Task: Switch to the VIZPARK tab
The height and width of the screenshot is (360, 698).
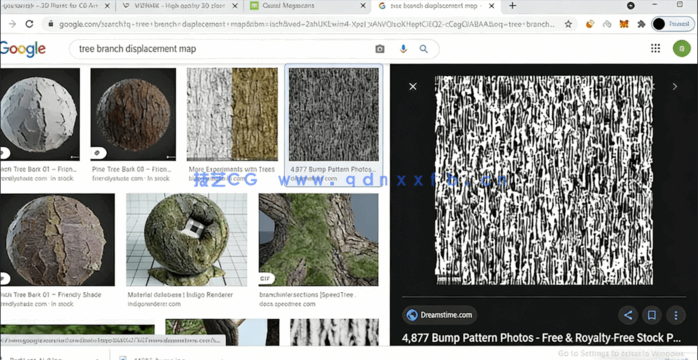Action: [179, 6]
